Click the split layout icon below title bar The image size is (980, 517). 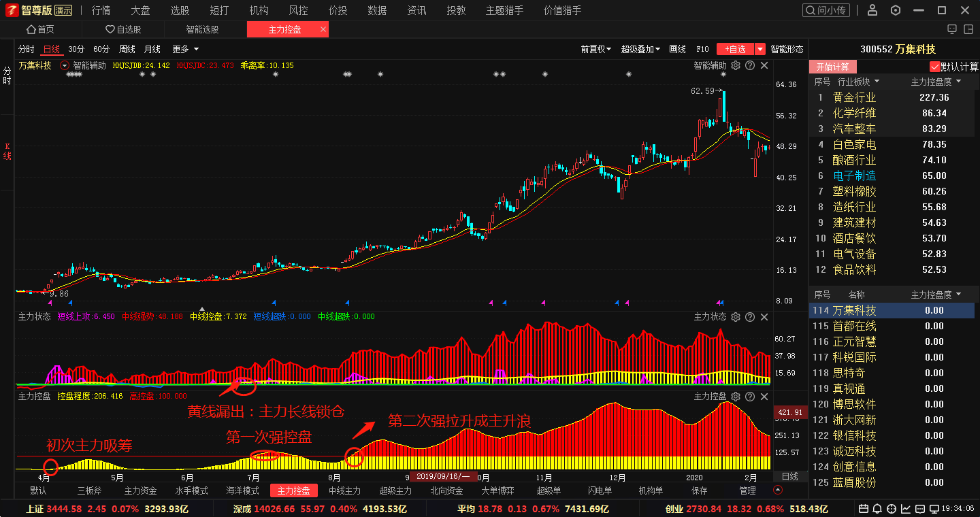(952, 29)
